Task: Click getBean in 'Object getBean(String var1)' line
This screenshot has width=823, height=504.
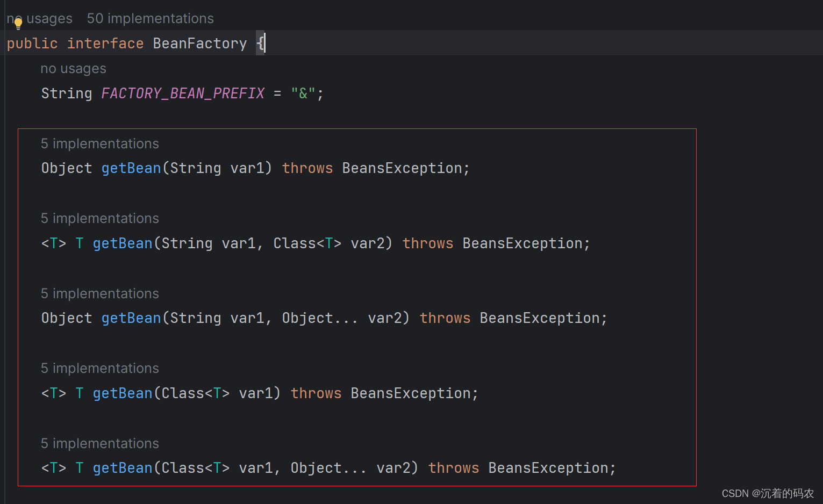Action: pyautogui.click(x=131, y=168)
